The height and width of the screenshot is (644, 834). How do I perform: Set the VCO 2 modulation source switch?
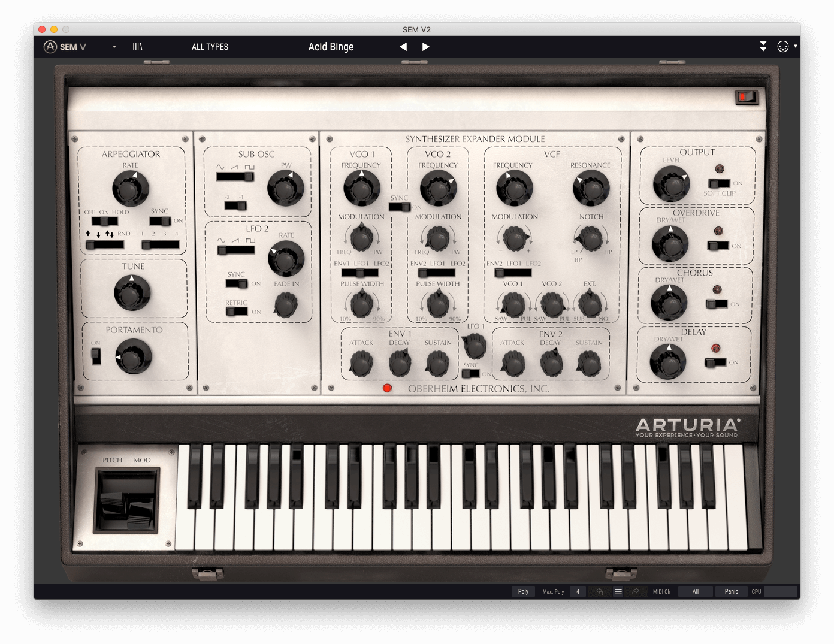pos(436,273)
